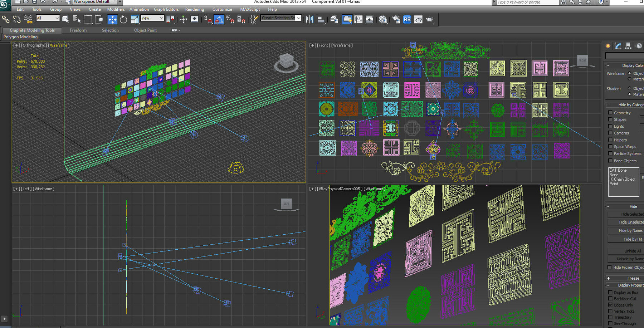Activate Select and Scale tool

135,19
